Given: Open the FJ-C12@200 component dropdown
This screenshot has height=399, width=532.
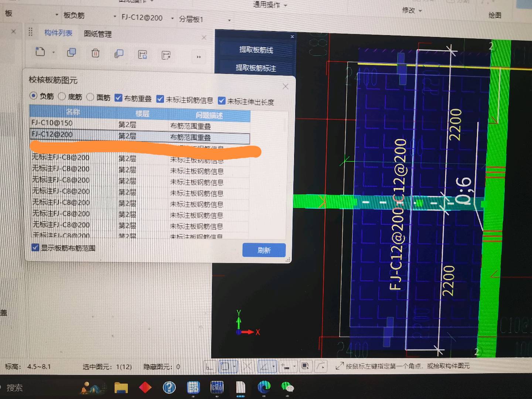Looking at the screenshot, I should tap(173, 18).
